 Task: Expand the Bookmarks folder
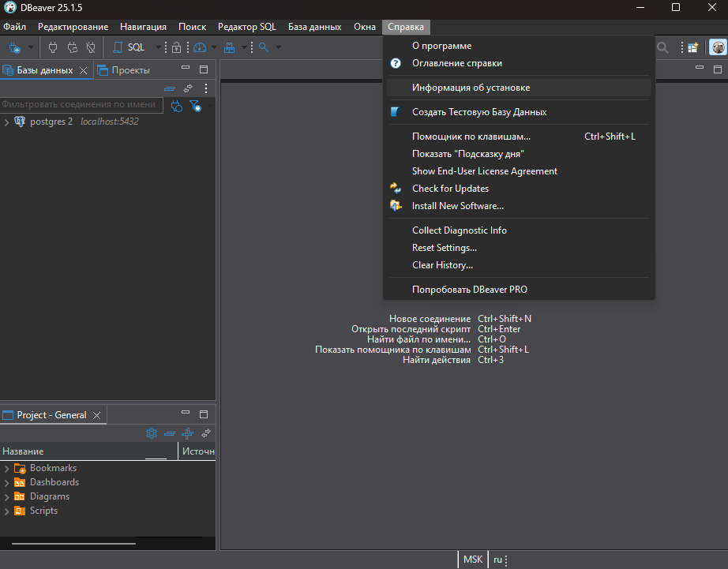tap(6, 470)
